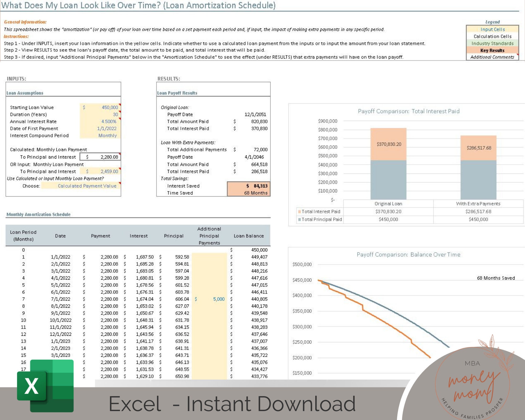Screen dimensions: 525x420
Task: Select the Loan Payoff Results header
Action: [176, 93]
